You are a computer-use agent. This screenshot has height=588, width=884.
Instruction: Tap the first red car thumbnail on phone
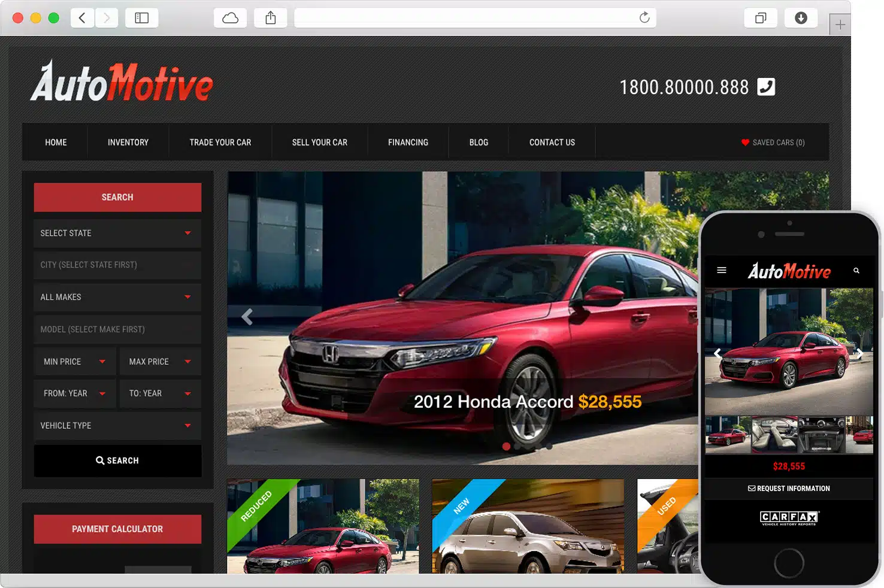click(728, 435)
